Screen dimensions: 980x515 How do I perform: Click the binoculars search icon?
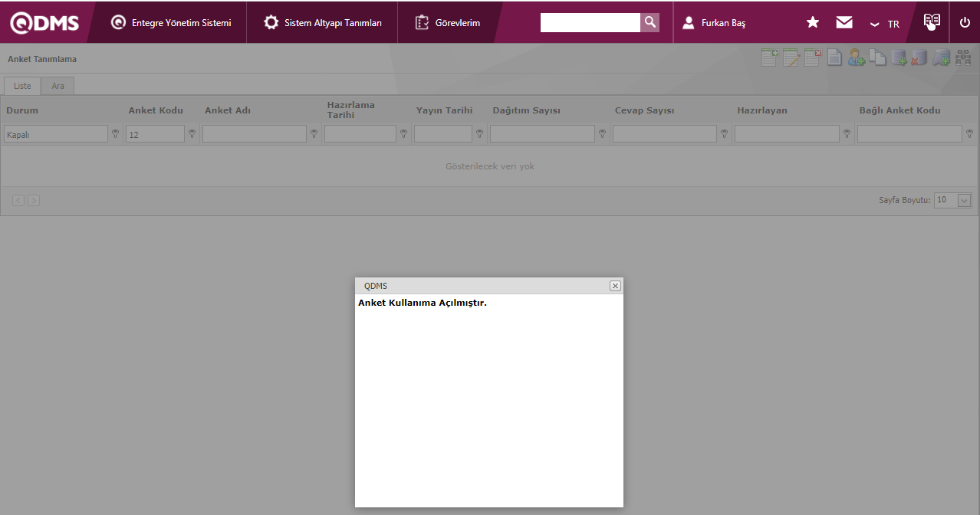click(x=963, y=57)
